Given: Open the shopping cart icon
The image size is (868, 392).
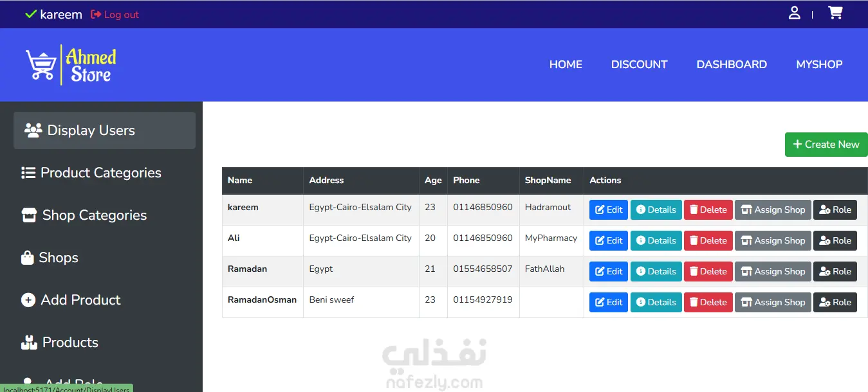Looking at the screenshot, I should click(x=835, y=13).
